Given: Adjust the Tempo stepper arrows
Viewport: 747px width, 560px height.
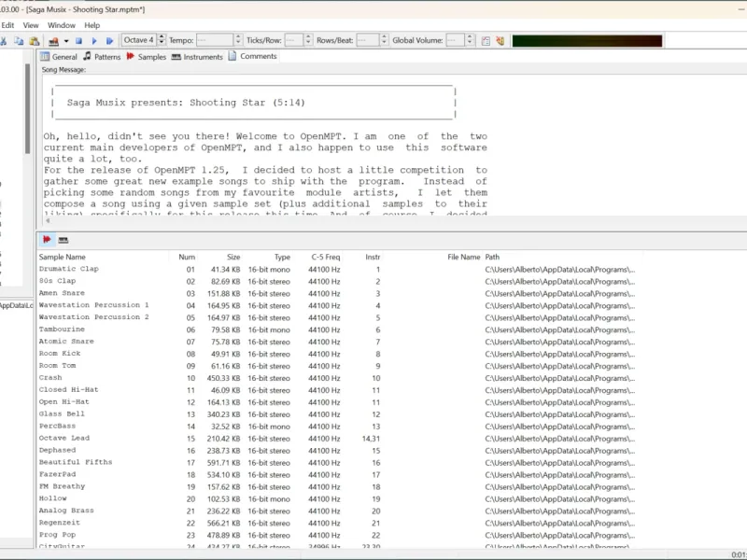Looking at the screenshot, I should [238, 40].
